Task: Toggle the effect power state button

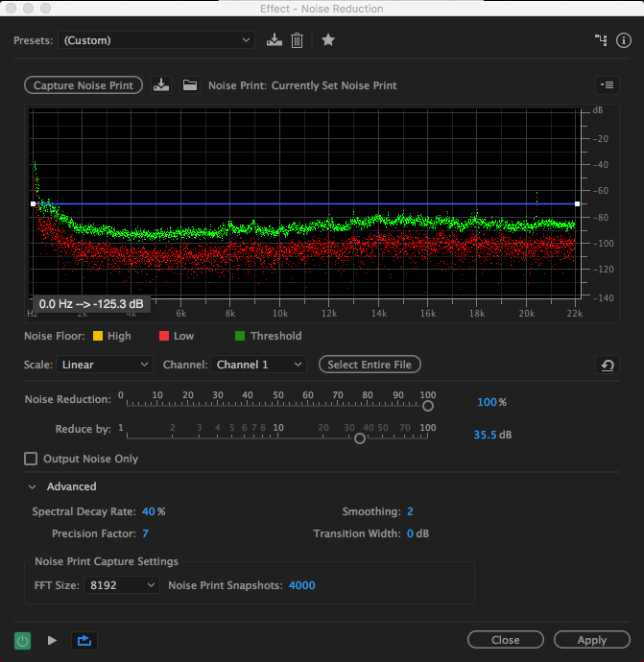Action: pyautogui.click(x=22, y=640)
